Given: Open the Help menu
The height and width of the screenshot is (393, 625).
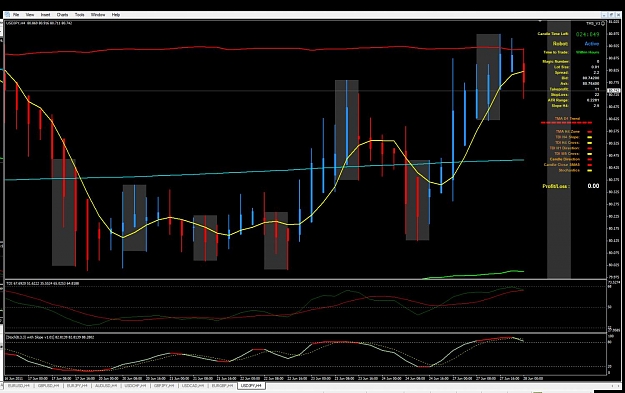Looking at the screenshot, I should click(x=116, y=15).
